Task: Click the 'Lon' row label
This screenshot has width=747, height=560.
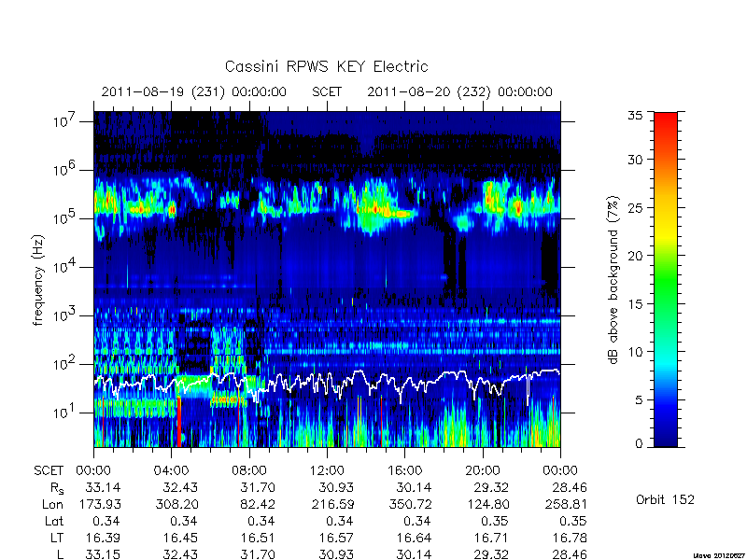Action: (53, 504)
